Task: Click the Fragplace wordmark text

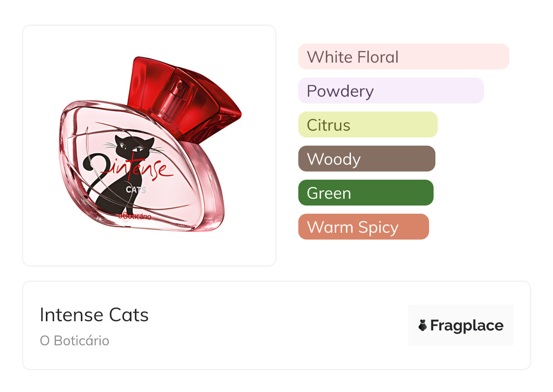Action: click(x=467, y=325)
